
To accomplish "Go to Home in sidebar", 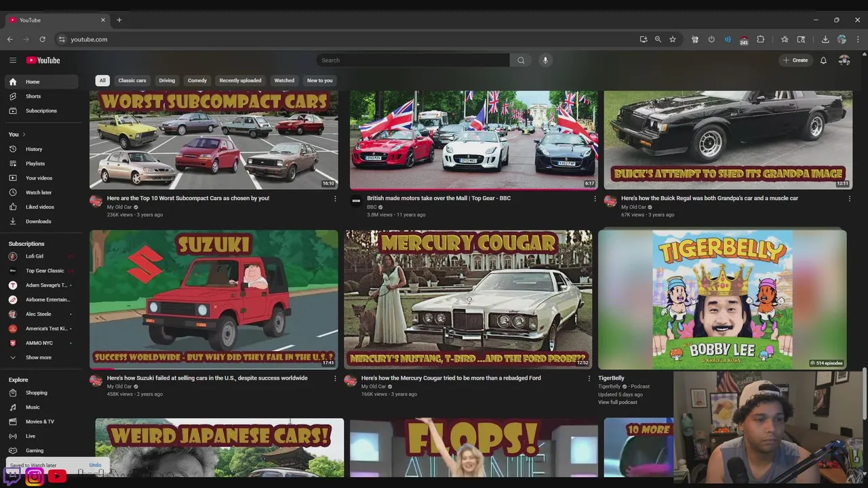I will tap(42, 82).
